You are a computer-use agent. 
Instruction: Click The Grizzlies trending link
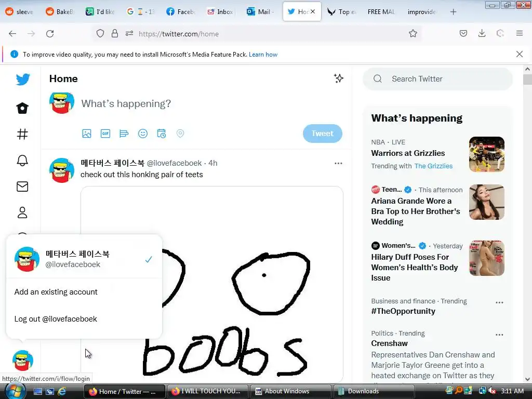tap(433, 166)
